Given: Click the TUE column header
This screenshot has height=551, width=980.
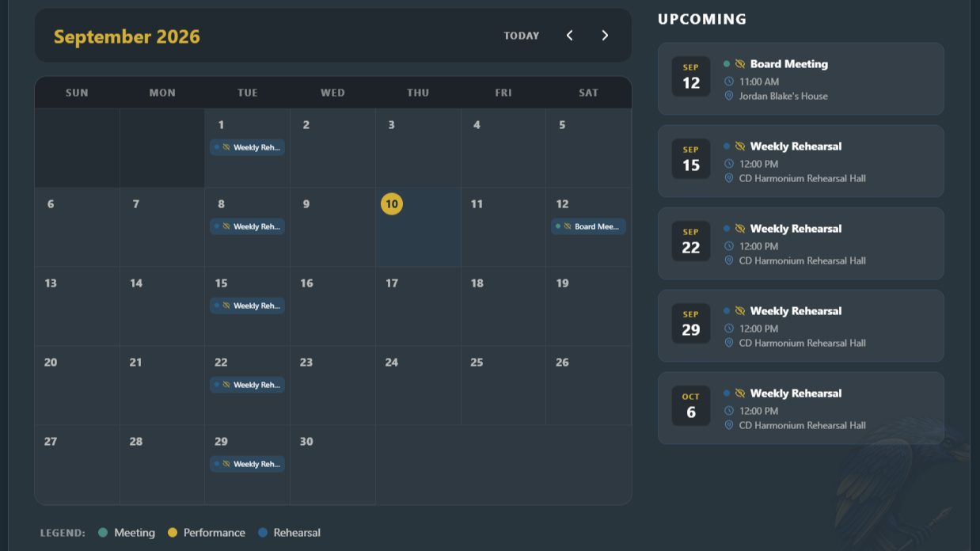Looking at the screenshot, I should [248, 93].
